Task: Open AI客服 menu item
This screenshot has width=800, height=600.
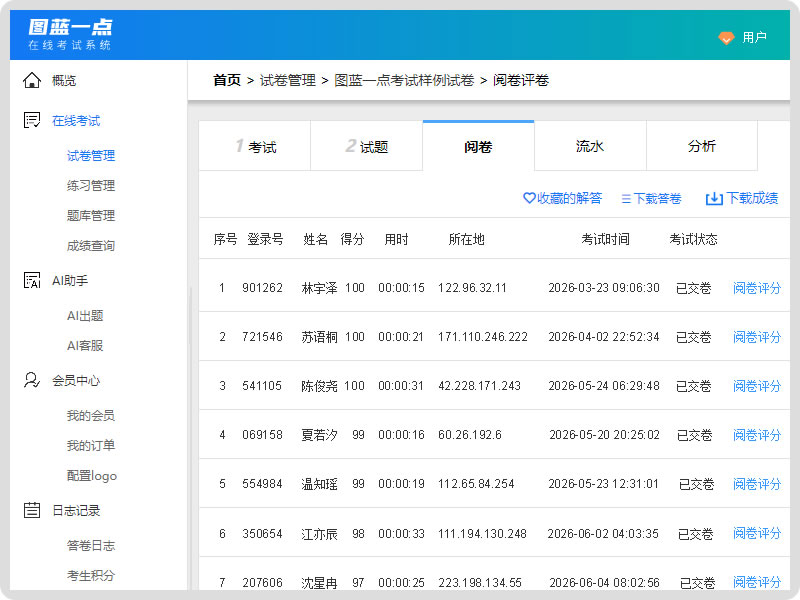Action: pos(85,346)
